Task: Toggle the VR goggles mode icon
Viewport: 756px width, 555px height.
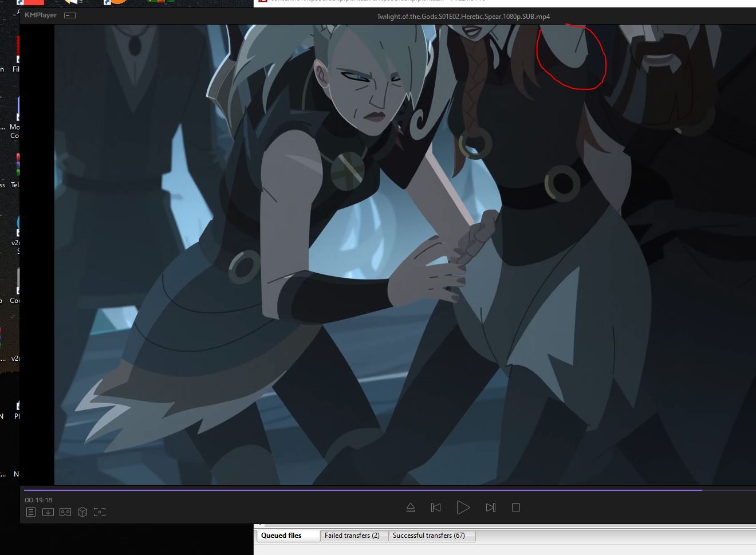Action: click(x=65, y=512)
